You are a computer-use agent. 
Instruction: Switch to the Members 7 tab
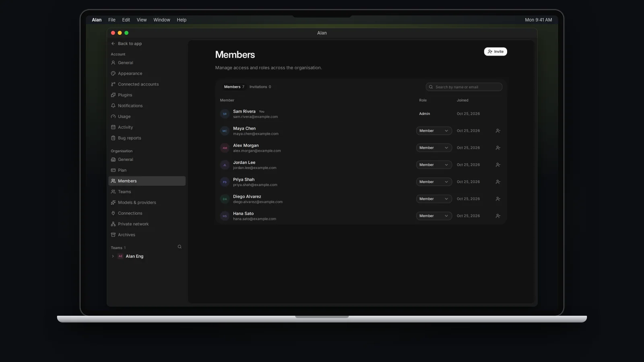click(x=234, y=87)
